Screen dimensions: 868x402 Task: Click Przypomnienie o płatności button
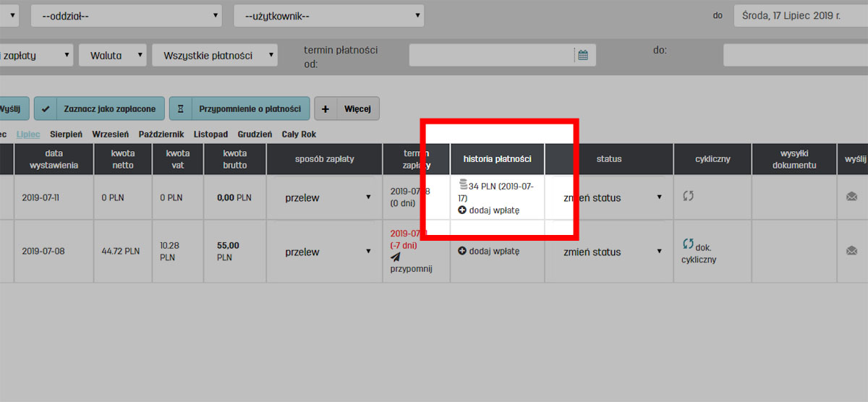point(239,108)
